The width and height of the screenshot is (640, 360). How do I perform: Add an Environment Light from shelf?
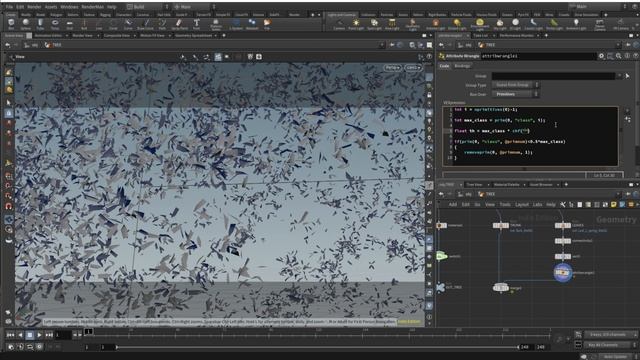[x=480, y=24]
